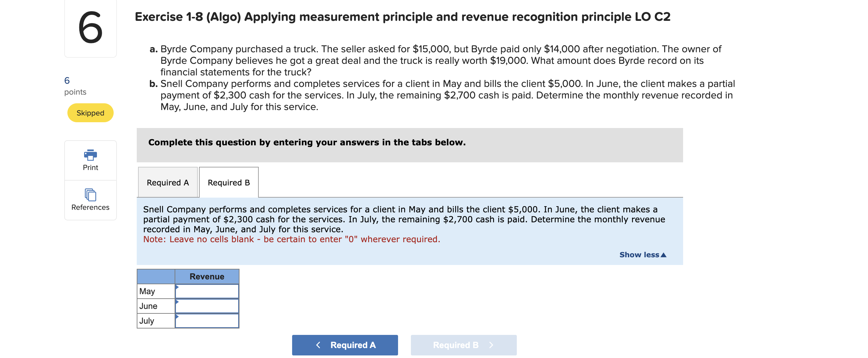Image resolution: width=868 pixels, height=358 pixels.
Task: Click the printer symbol above the Print label
Action: tap(90, 156)
